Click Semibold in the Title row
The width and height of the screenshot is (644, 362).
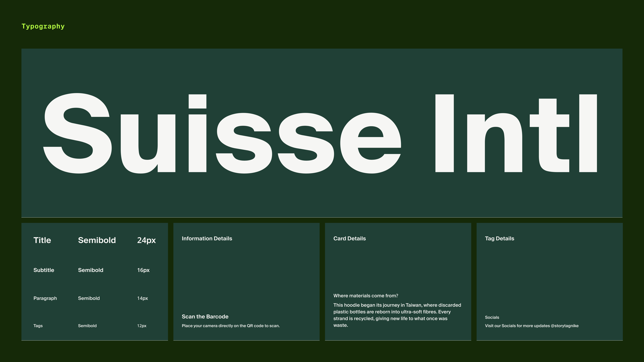point(97,240)
